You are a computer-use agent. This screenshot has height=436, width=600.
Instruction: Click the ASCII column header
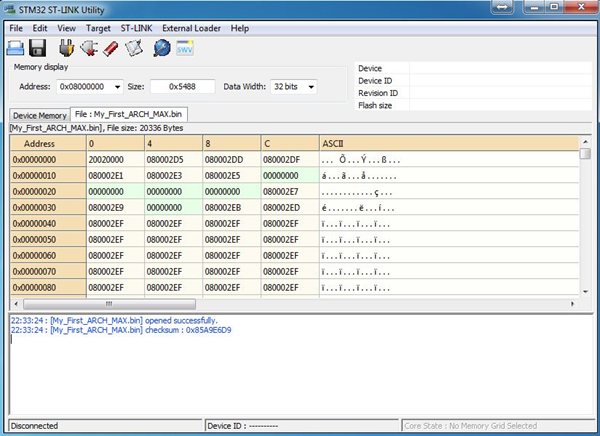coord(448,144)
